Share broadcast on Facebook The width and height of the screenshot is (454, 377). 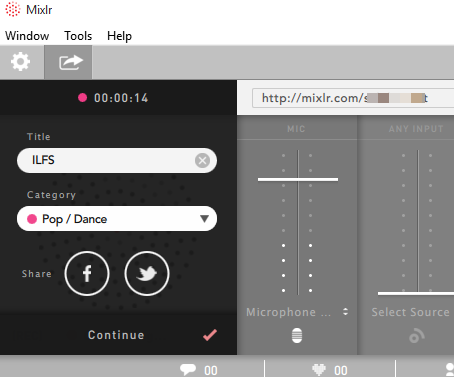click(x=87, y=273)
